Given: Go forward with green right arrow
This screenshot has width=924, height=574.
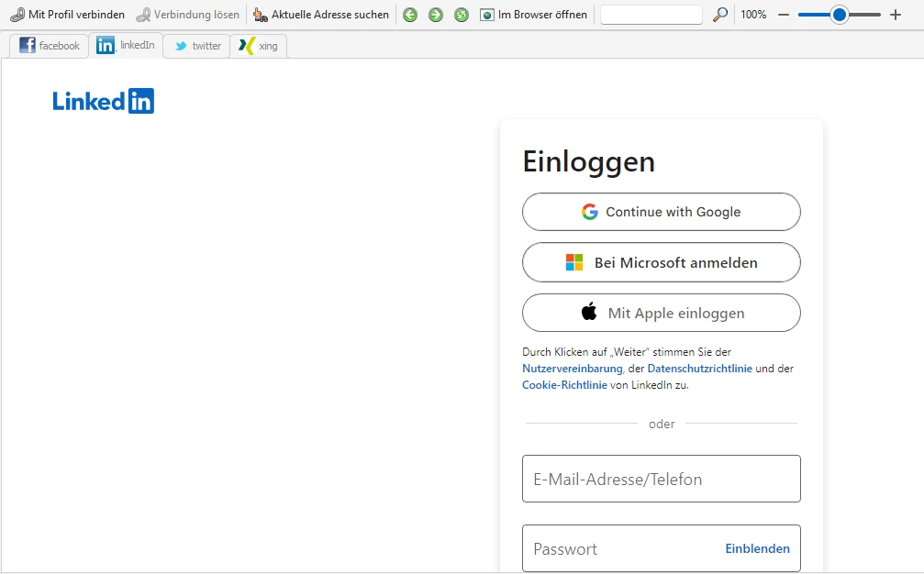Looking at the screenshot, I should coord(436,15).
